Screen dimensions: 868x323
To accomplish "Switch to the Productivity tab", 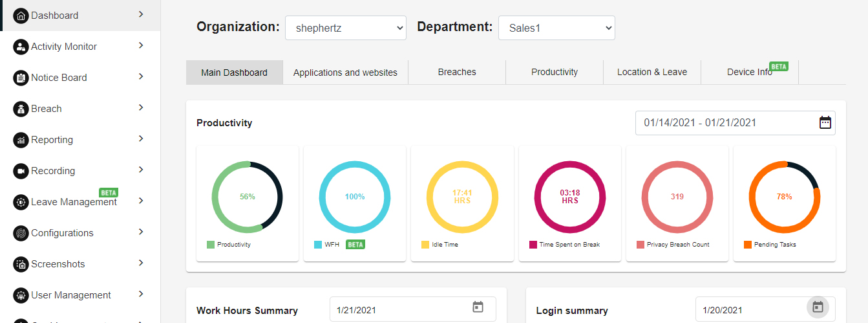I will point(555,72).
